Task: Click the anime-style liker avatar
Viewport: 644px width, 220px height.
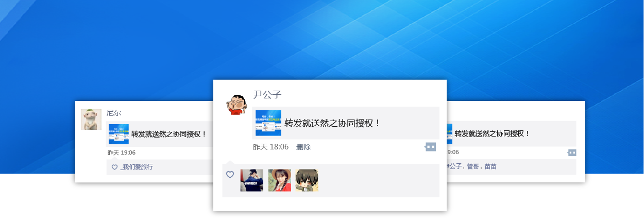Action: 307,180
